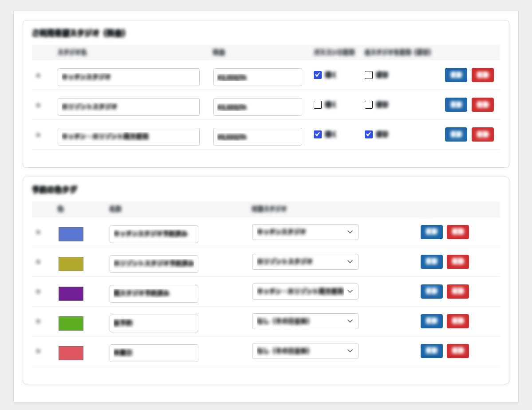The height and width of the screenshot is (410, 532).
Task: Expand the studio dropdown in the pink-red tag row
Action: coord(305,351)
